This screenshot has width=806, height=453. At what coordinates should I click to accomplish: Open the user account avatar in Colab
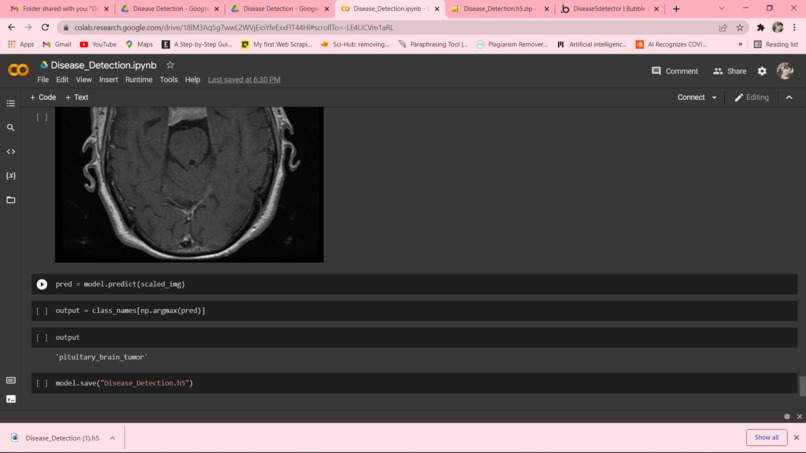[785, 70]
